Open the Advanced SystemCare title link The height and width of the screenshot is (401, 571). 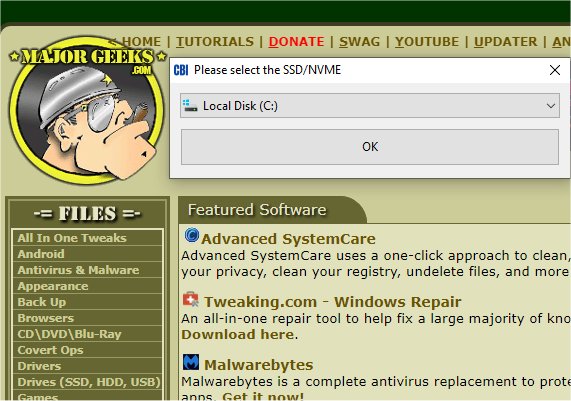pyautogui.click(x=288, y=239)
